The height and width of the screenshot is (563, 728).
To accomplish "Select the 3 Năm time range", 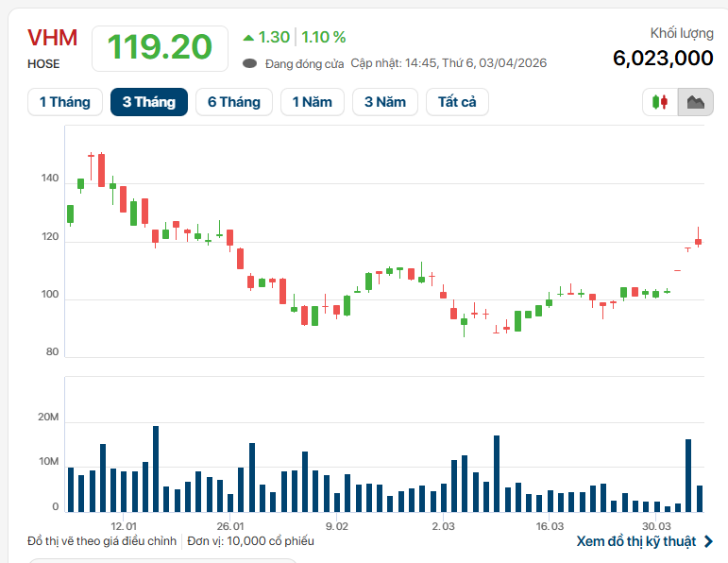I will coord(385,102).
